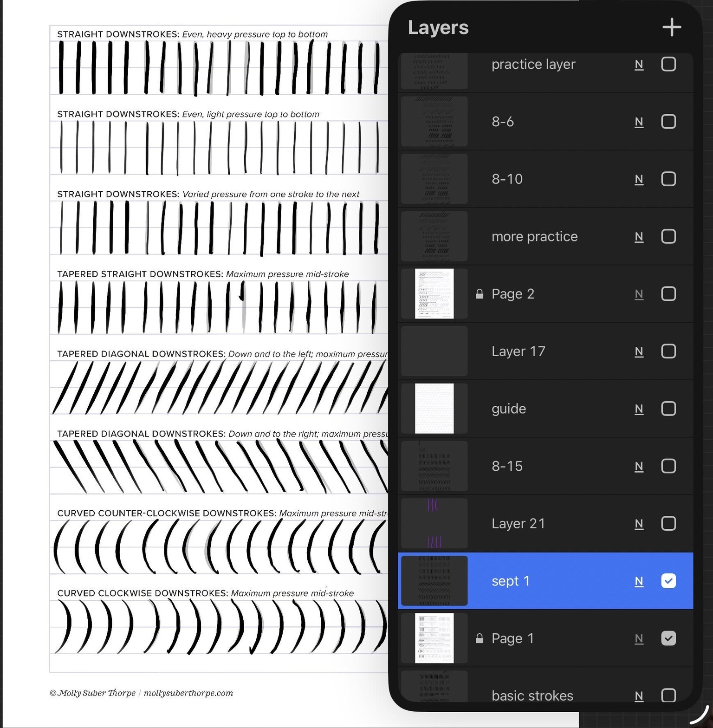Hide the sept 1 layer
Screen dimensions: 713x728
pos(668,581)
